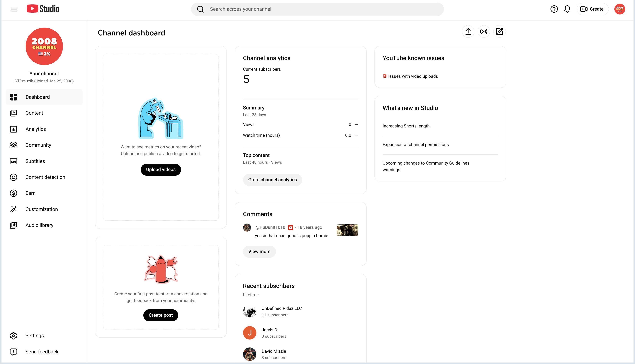Focus the Search across your channel field
The width and height of the screenshot is (635, 364).
coord(317,9)
